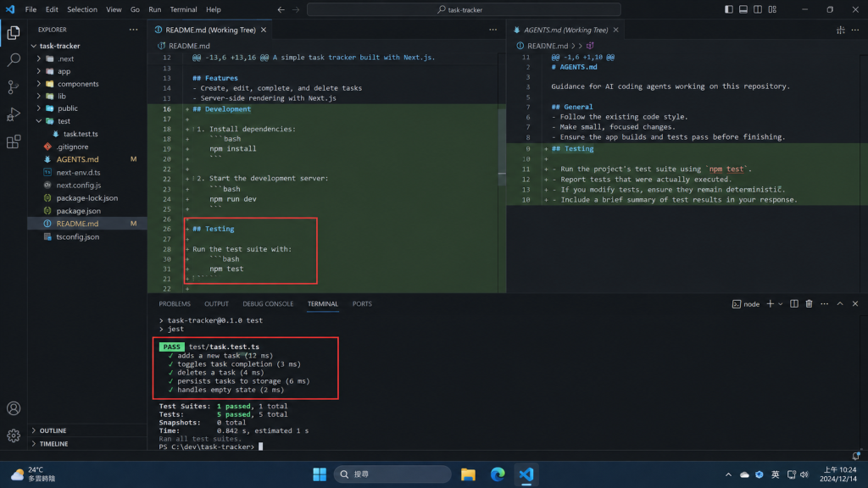Open the Manage gear icon
Viewport: 868px width, 488px height.
click(x=14, y=435)
